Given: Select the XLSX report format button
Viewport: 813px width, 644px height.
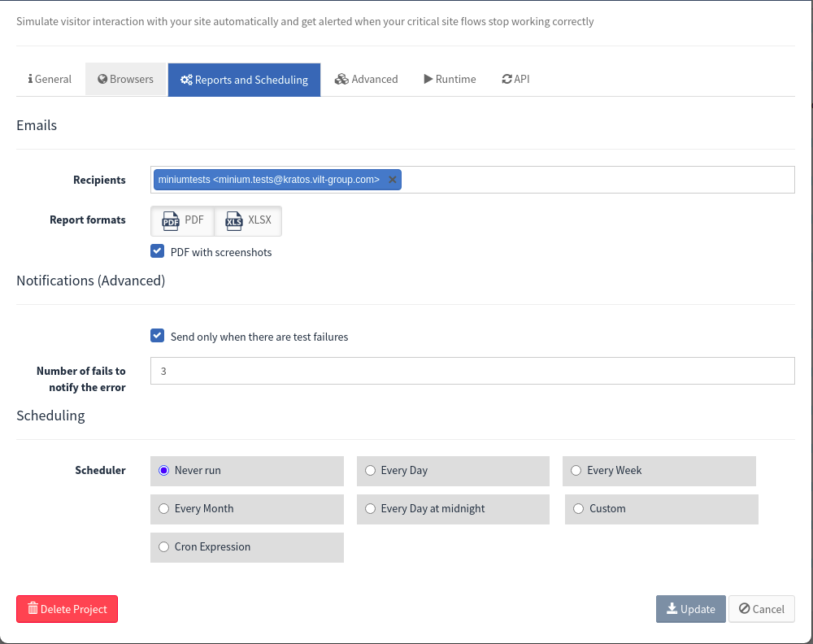Looking at the screenshot, I should pyautogui.click(x=248, y=221).
